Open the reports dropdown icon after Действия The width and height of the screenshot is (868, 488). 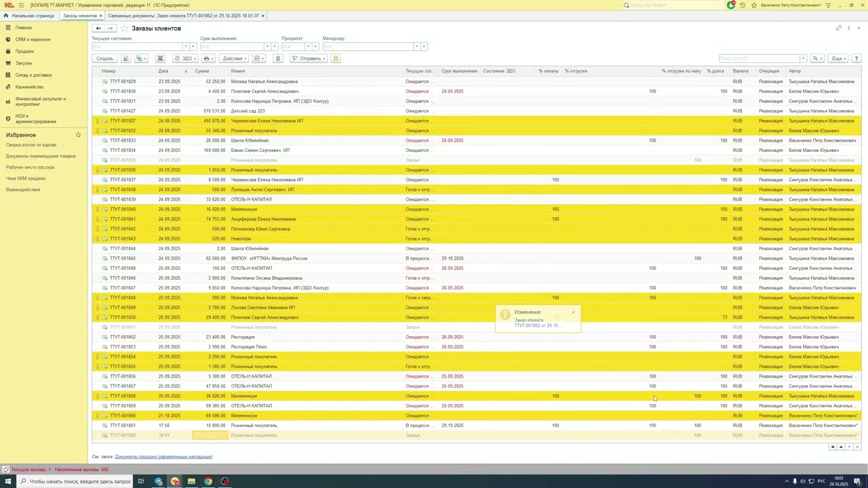(259, 58)
